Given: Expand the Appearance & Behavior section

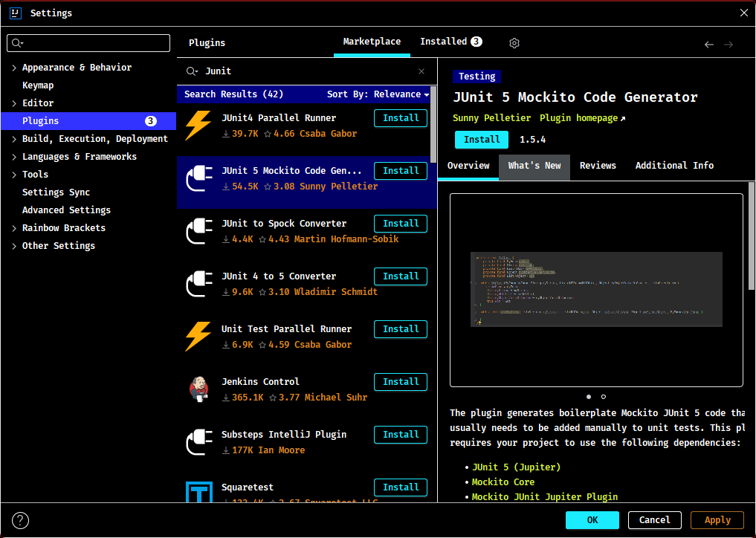Looking at the screenshot, I should click(x=14, y=68).
